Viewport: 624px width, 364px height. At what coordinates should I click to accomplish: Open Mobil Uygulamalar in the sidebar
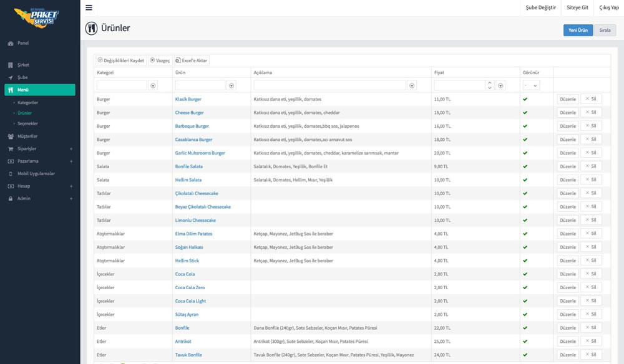tap(36, 173)
